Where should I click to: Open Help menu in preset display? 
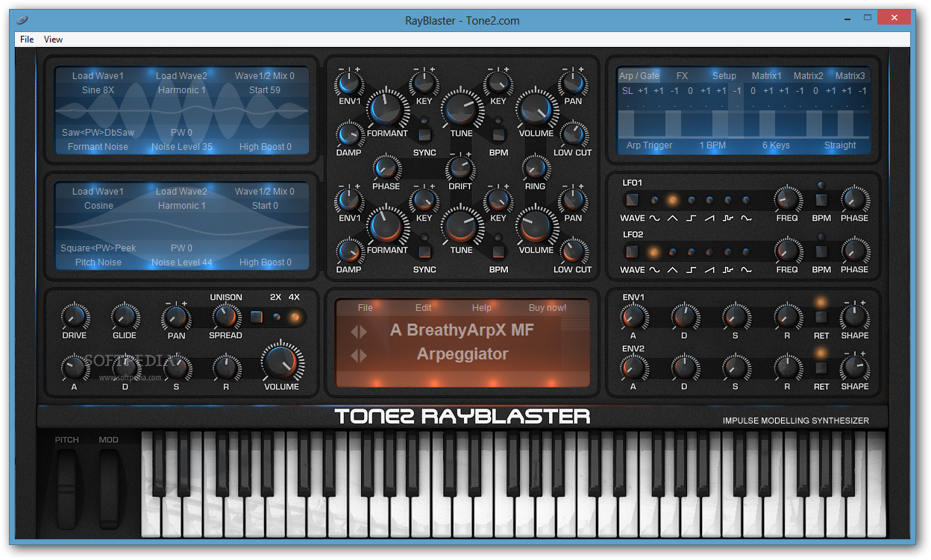pos(481,308)
